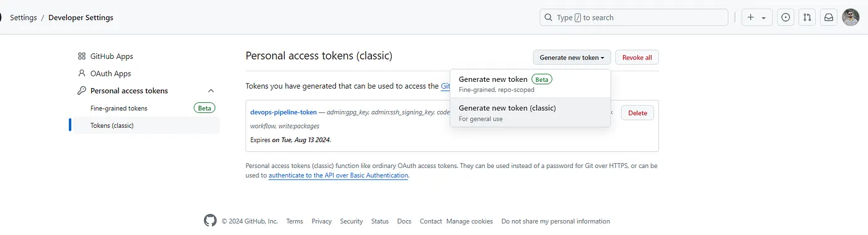Open the Generate new token dropdown
The image size is (868, 235).
tap(572, 58)
